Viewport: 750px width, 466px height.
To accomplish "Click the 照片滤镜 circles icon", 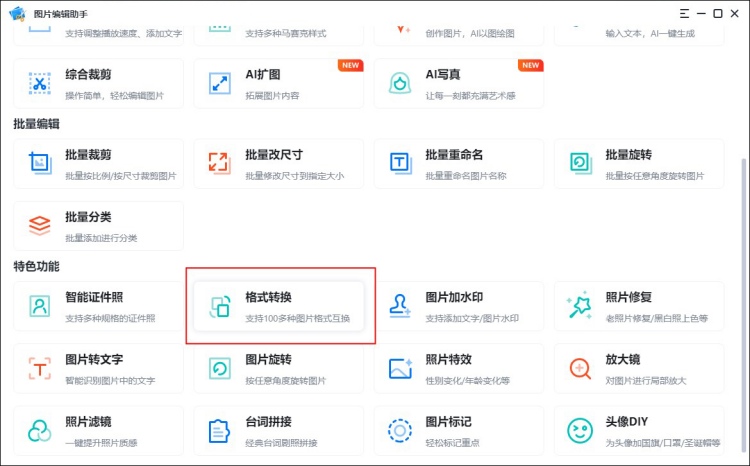I will click(39, 431).
